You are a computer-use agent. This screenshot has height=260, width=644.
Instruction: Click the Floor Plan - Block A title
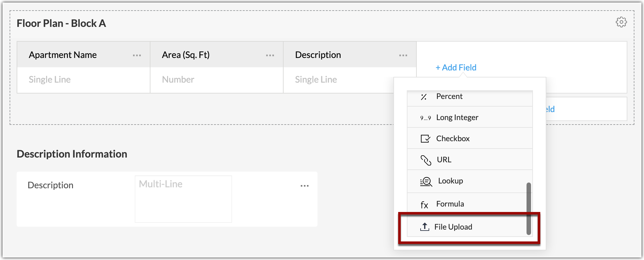point(61,23)
